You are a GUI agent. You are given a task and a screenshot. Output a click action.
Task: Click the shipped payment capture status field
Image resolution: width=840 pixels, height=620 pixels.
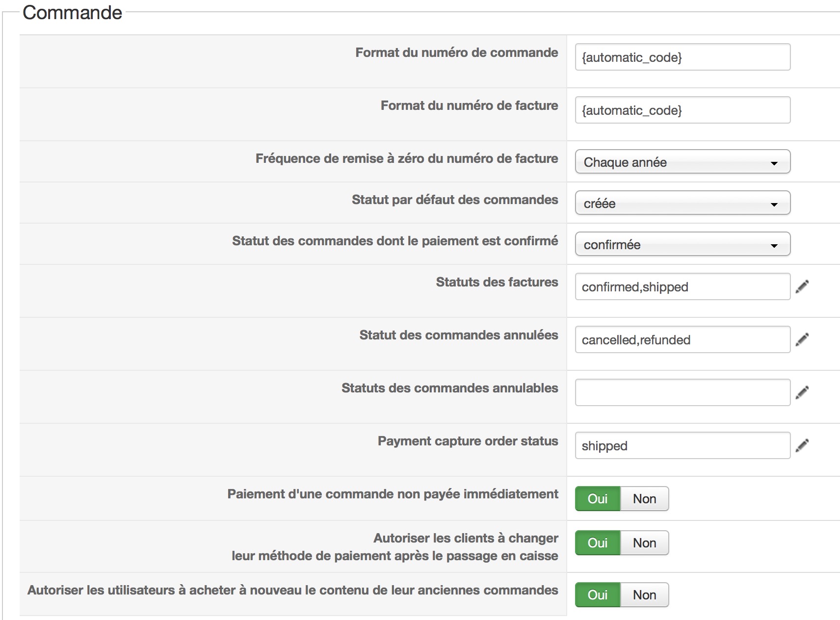click(682, 445)
